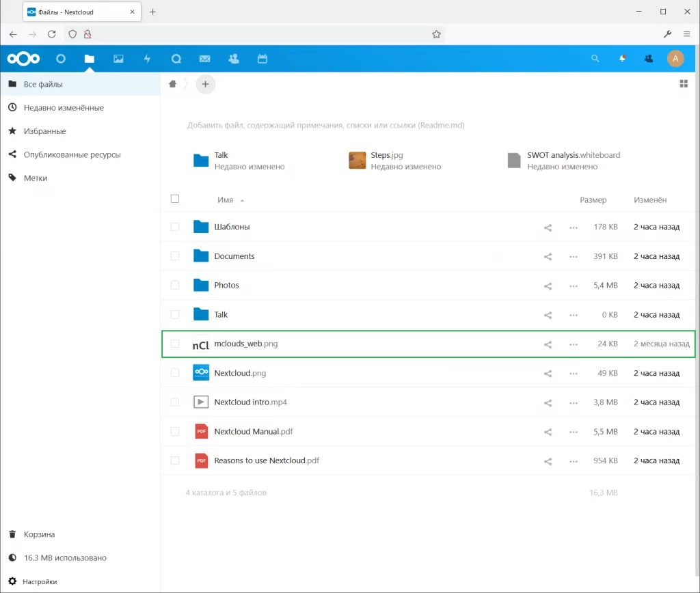Open more actions for mclouds_web.png
Image resolution: width=700 pixels, height=593 pixels.
click(574, 344)
